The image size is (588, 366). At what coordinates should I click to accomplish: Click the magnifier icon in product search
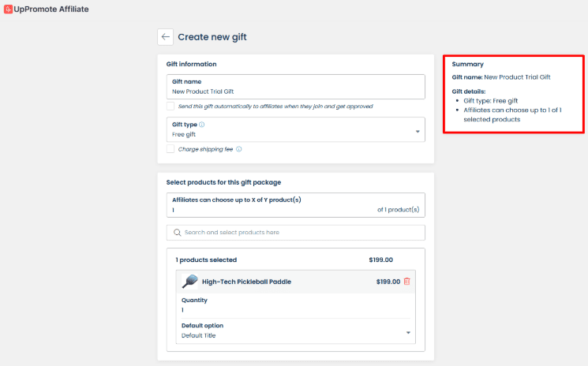click(x=178, y=233)
